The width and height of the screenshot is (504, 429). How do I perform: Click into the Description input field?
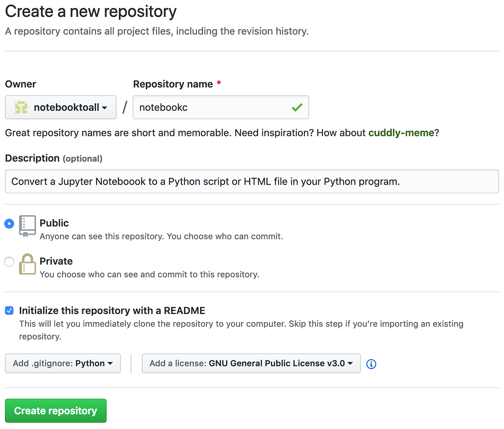click(x=252, y=181)
